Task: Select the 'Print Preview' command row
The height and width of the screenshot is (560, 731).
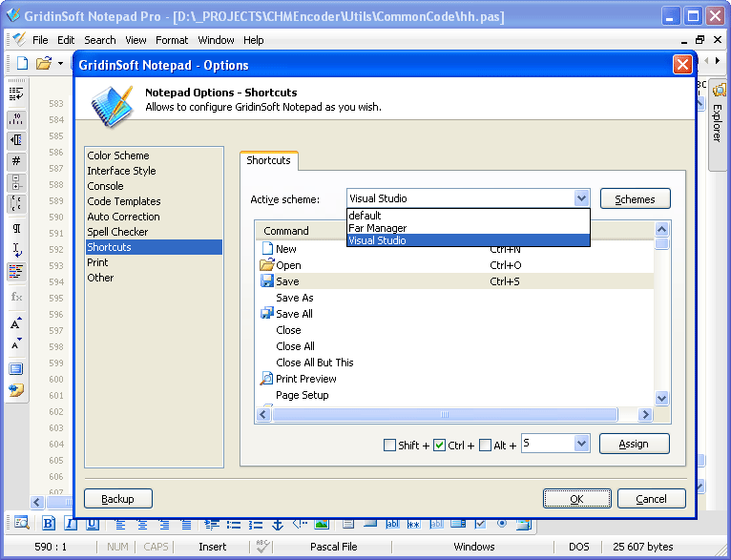Action: coord(454,379)
